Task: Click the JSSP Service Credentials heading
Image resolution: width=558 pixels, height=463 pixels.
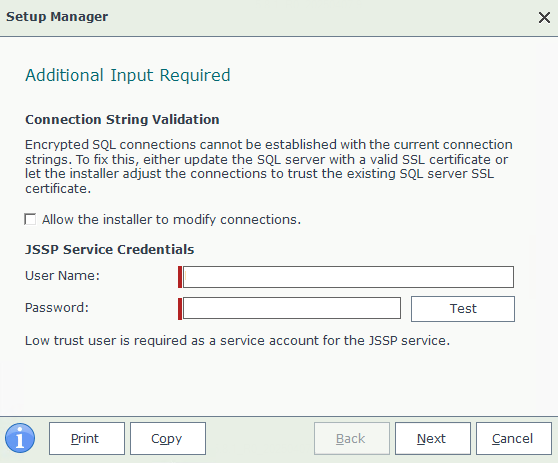Action: pyautogui.click(x=110, y=249)
